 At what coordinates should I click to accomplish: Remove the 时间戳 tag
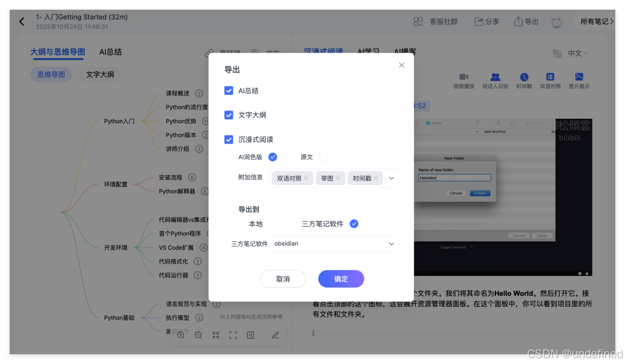pos(376,178)
